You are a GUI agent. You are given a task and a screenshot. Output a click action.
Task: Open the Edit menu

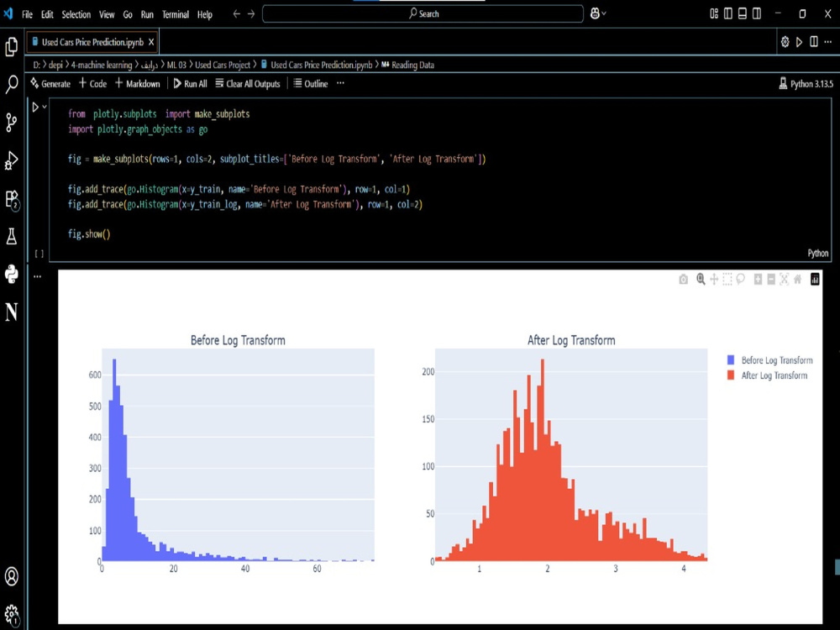[47, 14]
